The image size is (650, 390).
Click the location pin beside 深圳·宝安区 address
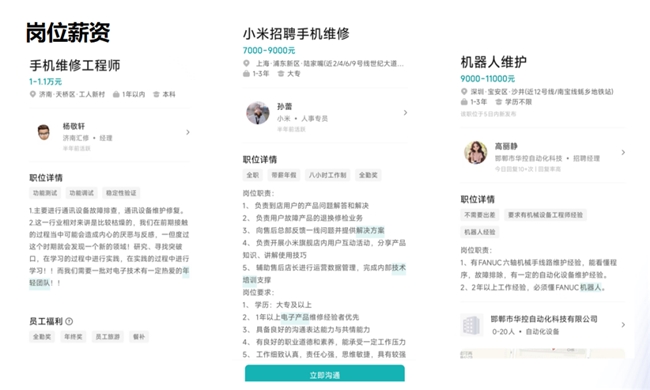coord(464,92)
